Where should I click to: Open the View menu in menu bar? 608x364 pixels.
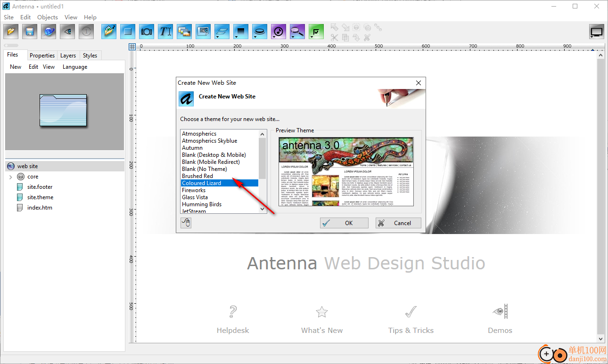click(71, 17)
